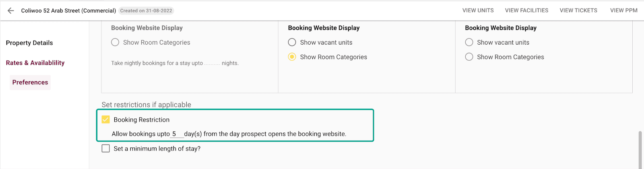The width and height of the screenshot is (644, 169).
Task: Click the back arrow icon
Action: tap(11, 11)
